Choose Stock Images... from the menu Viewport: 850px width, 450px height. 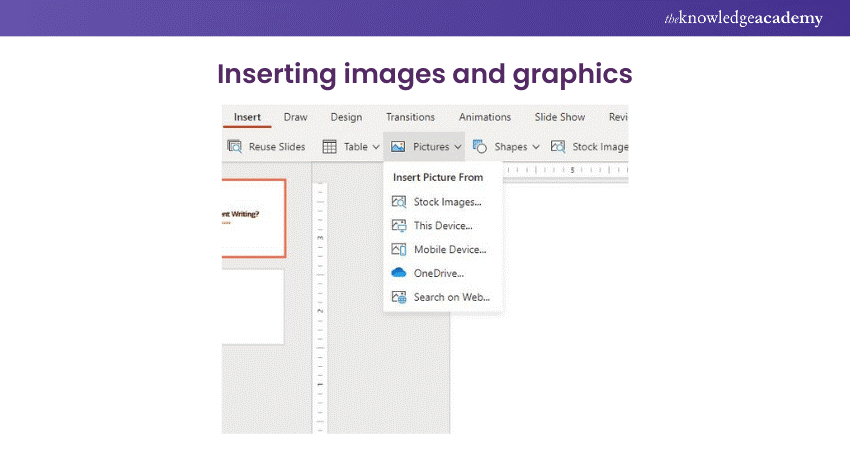(x=447, y=202)
